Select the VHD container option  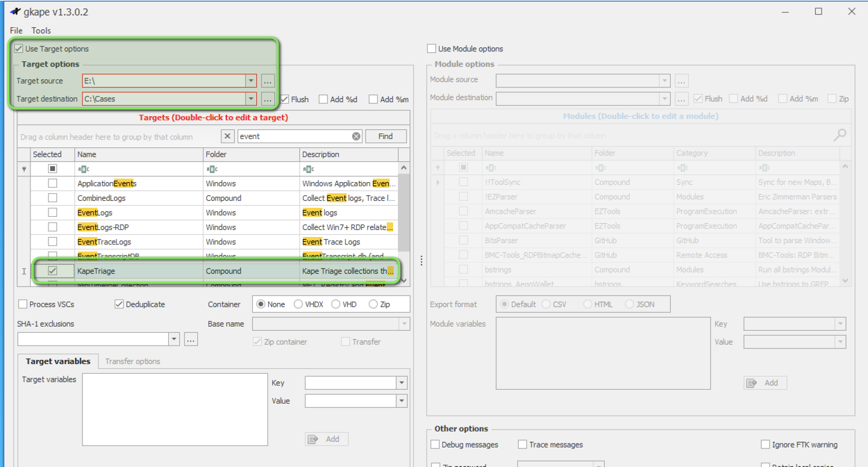[x=336, y=304]
